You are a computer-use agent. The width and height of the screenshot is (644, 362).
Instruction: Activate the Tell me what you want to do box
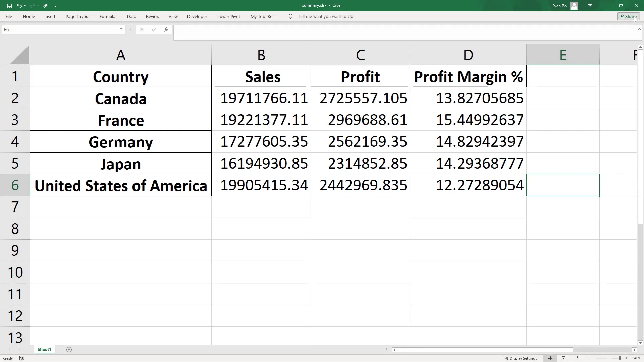tap(326, 16)
